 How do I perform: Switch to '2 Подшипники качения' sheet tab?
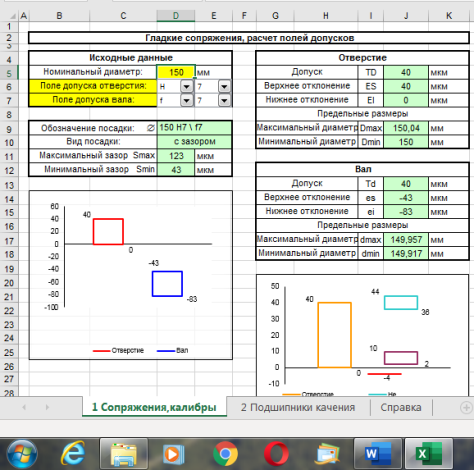pos(298,407)
